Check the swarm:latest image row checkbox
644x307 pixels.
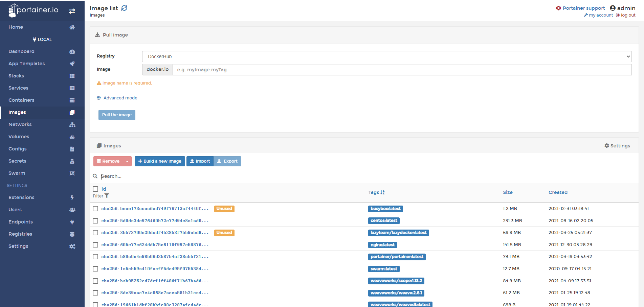(x=95, y=269)
